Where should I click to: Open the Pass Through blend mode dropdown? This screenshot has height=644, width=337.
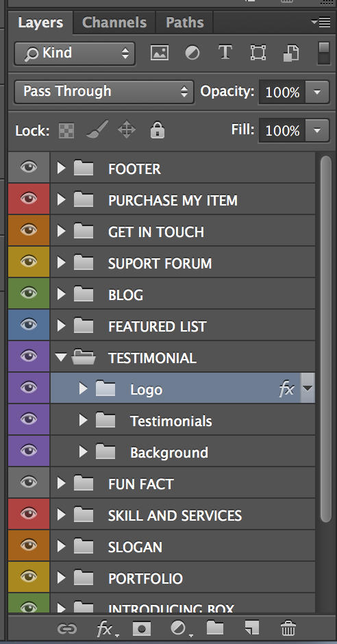104,91
